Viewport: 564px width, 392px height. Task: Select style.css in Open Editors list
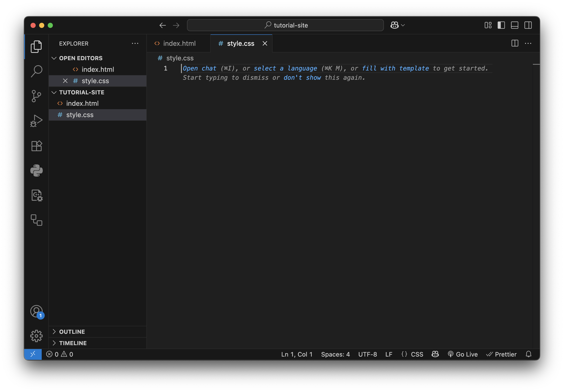point(98,81)
